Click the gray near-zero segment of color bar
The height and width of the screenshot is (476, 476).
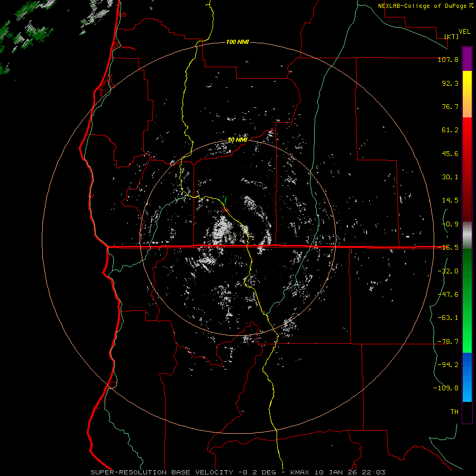(467, 235)
